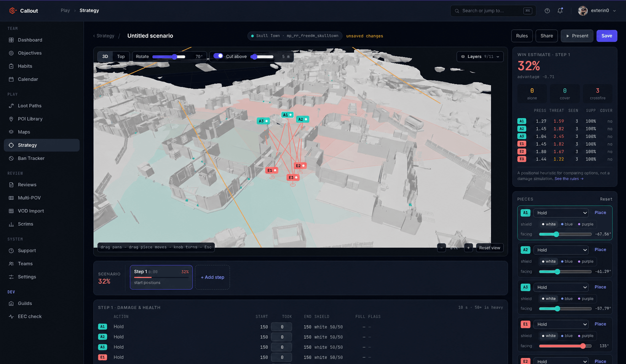
Task: Open the Multi-POV page
Action: tap(42, 198)
